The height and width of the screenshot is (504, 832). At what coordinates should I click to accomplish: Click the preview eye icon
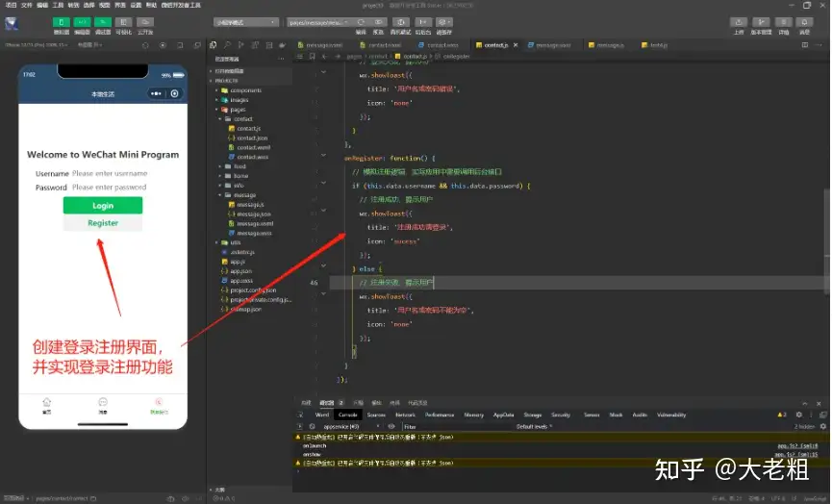(378, 22)
